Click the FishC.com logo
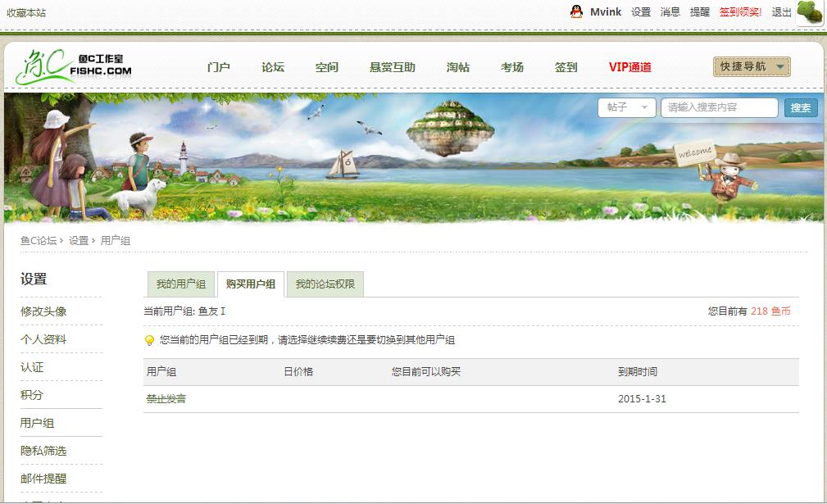This screenshot has width=827, height=504. [x=73, y=66]
